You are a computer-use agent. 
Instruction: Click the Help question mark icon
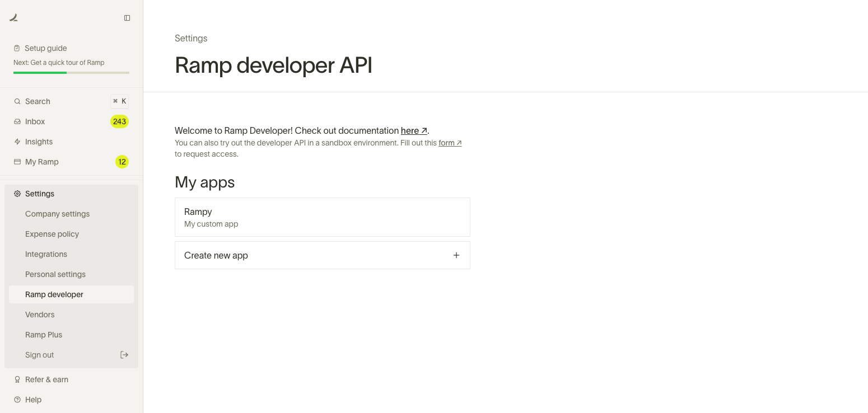pos(16,400)
